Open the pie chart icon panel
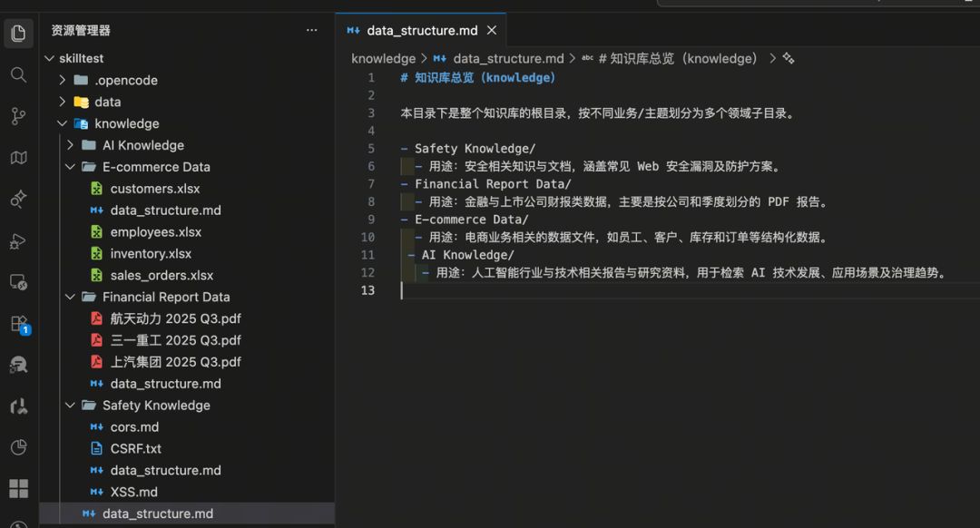The image size is (980, 528). coord(19,447)
